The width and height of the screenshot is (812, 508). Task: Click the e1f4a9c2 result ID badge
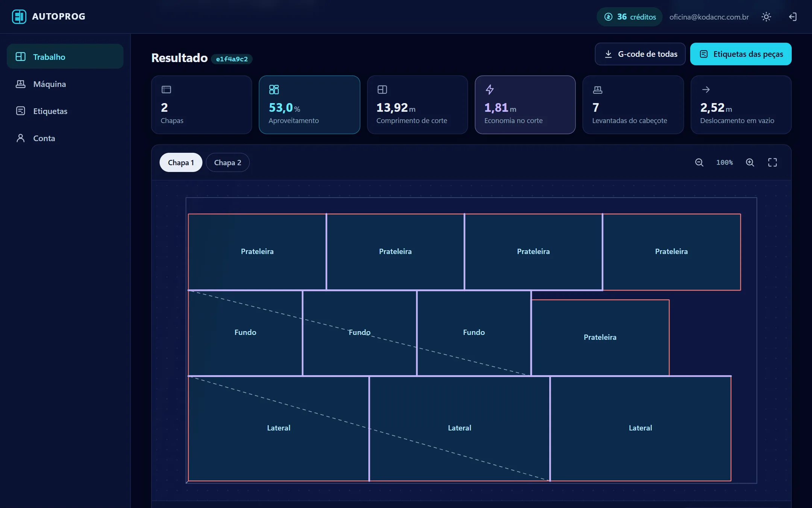(x=232, y=59)
